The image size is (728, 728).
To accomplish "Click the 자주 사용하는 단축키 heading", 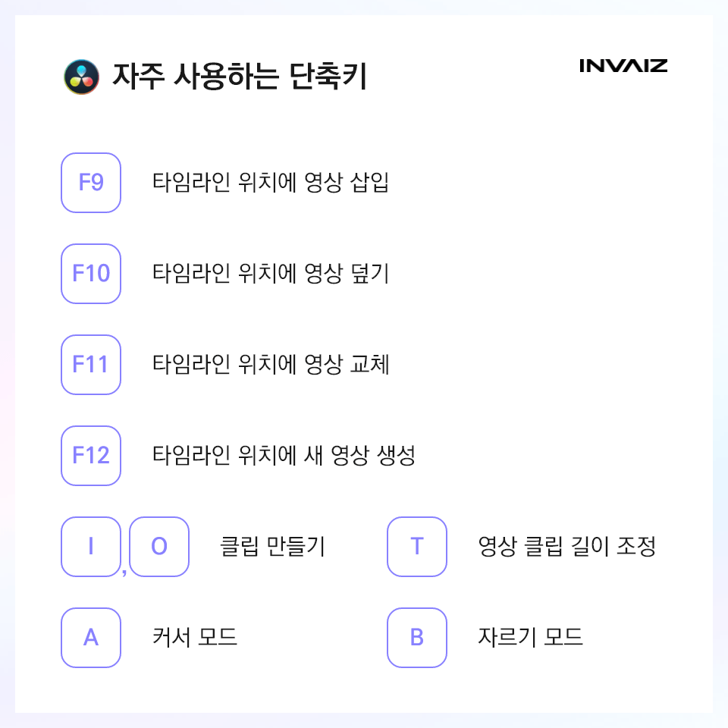I will [240, 76].
